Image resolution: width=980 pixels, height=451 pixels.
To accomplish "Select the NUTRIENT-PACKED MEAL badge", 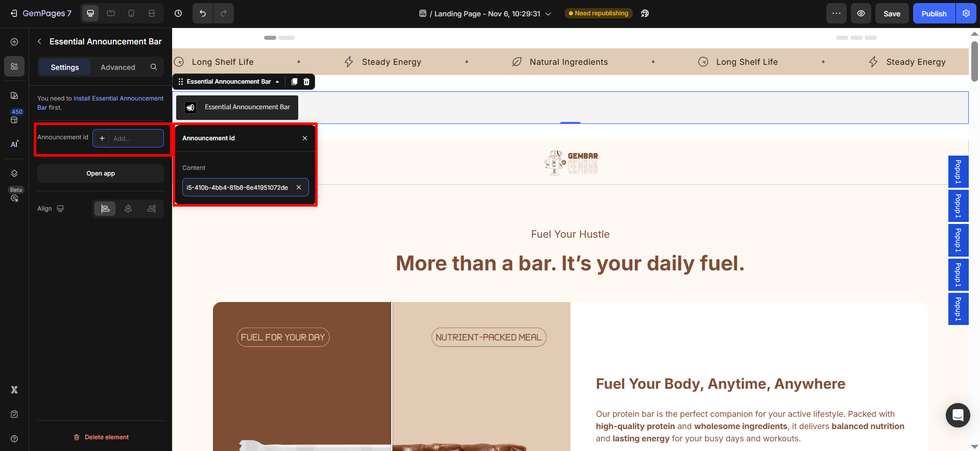I will 489,337.
